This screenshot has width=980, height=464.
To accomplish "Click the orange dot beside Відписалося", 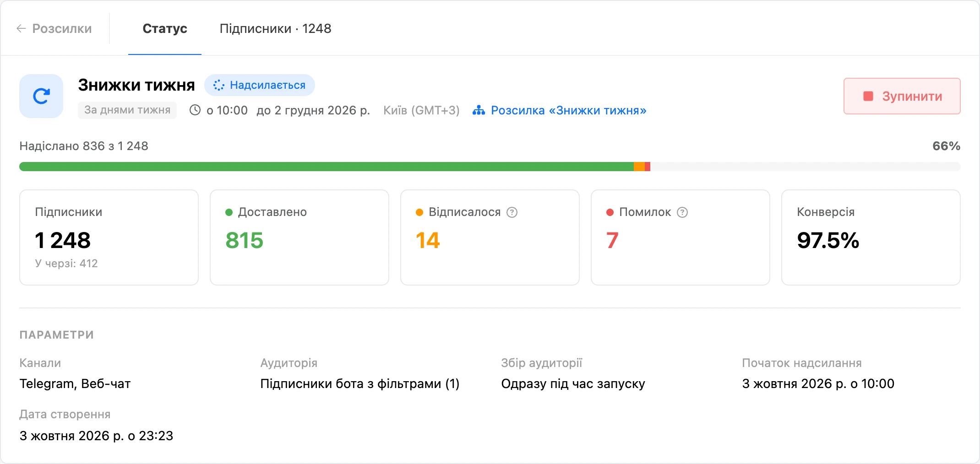I will [x=419, y=212].
